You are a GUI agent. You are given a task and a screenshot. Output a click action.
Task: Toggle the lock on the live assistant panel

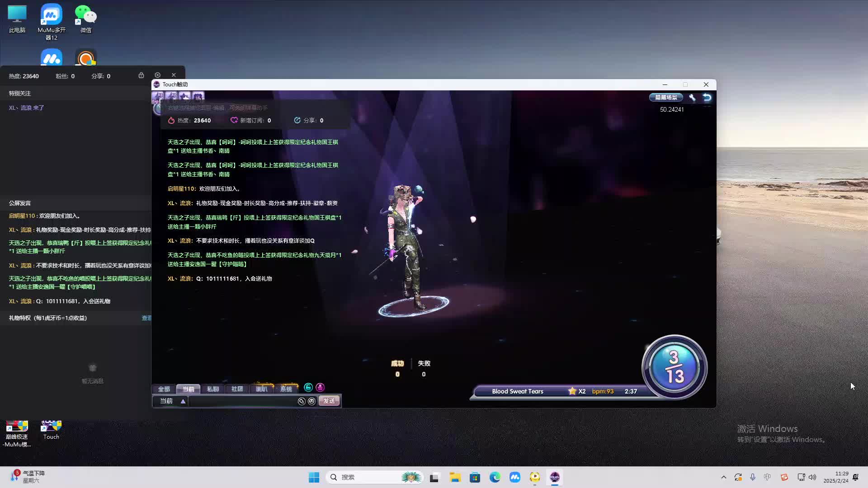click(x=142, y=75)
